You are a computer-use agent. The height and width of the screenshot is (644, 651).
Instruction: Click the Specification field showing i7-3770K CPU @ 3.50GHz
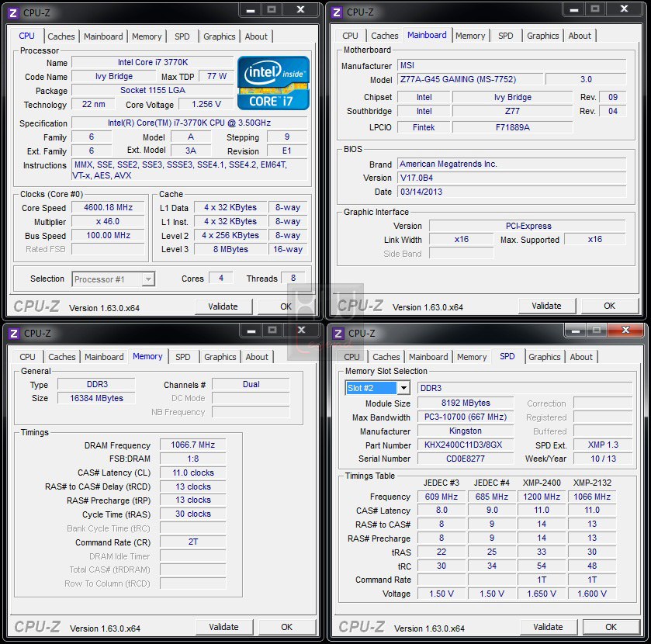tap(189, 123)
